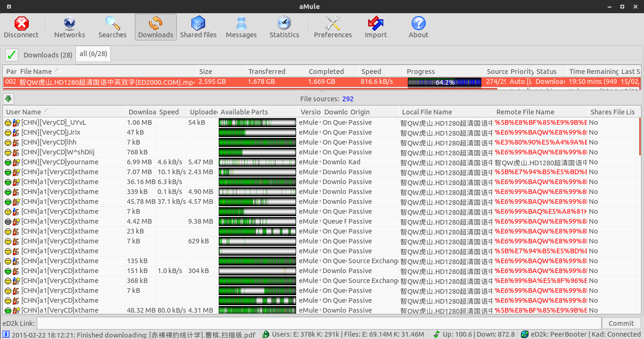Click the 274/29 sources cell

(x=497, y=82)
